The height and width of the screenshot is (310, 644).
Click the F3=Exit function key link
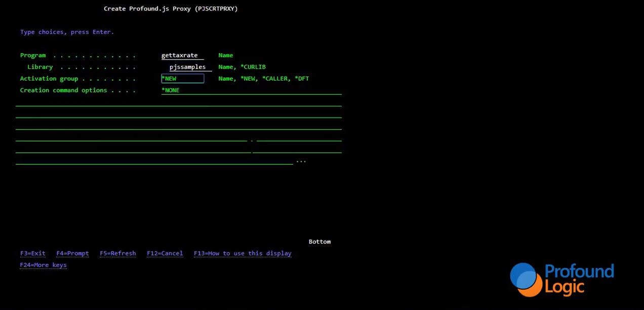pyautogui.click(x=33, y=253)
